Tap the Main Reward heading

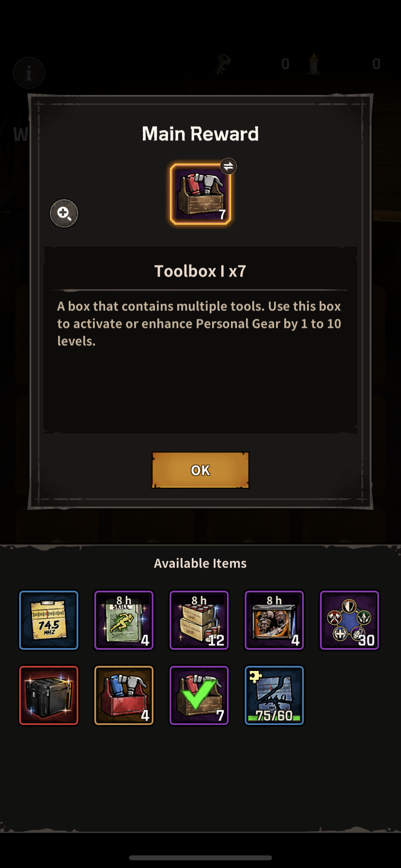click(200, 134)
